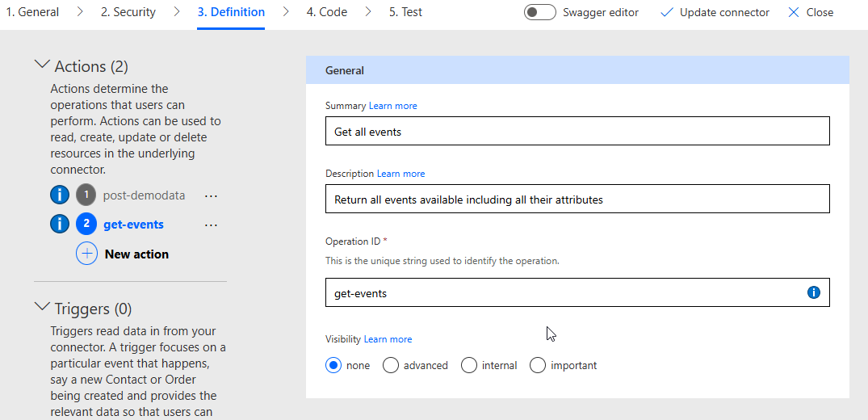Screen dimensions: 868x420
Task: Click the New action button label
Action: coord(136,254)
